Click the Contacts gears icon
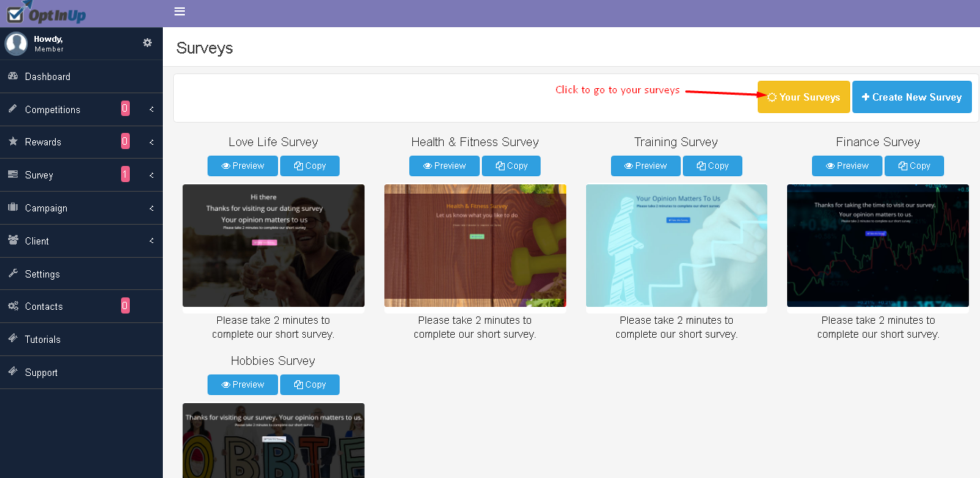This screenshot has height=478, width=980. (x=13, y=306)
